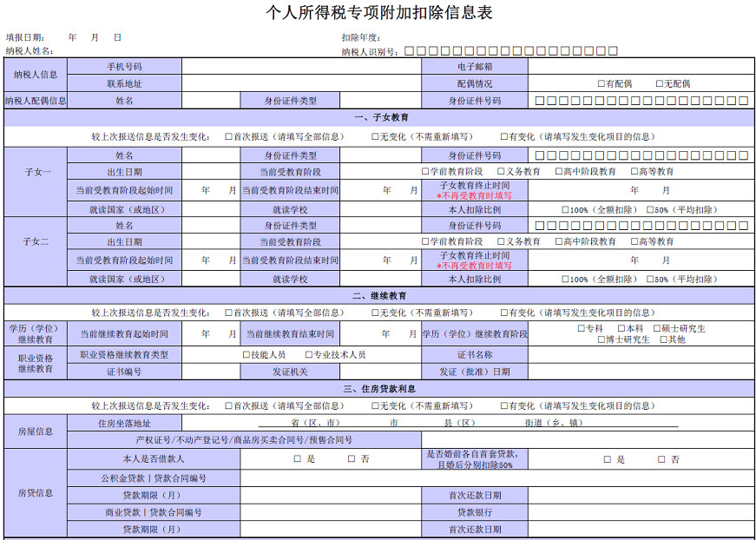Click the 子女一 group label cell
Viewport: 756px width, 540px height.
[x=36, y=181]
